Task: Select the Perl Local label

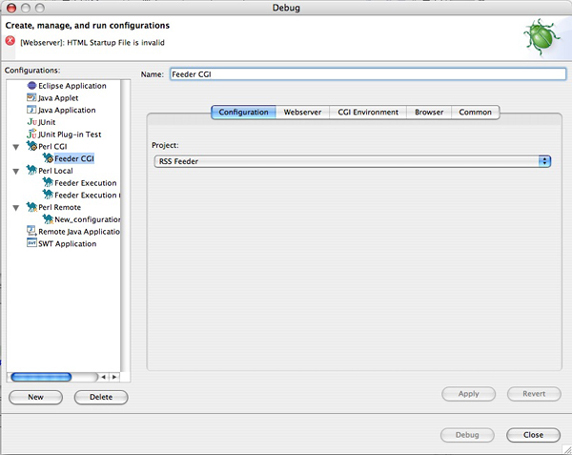Action: [55, 171]
